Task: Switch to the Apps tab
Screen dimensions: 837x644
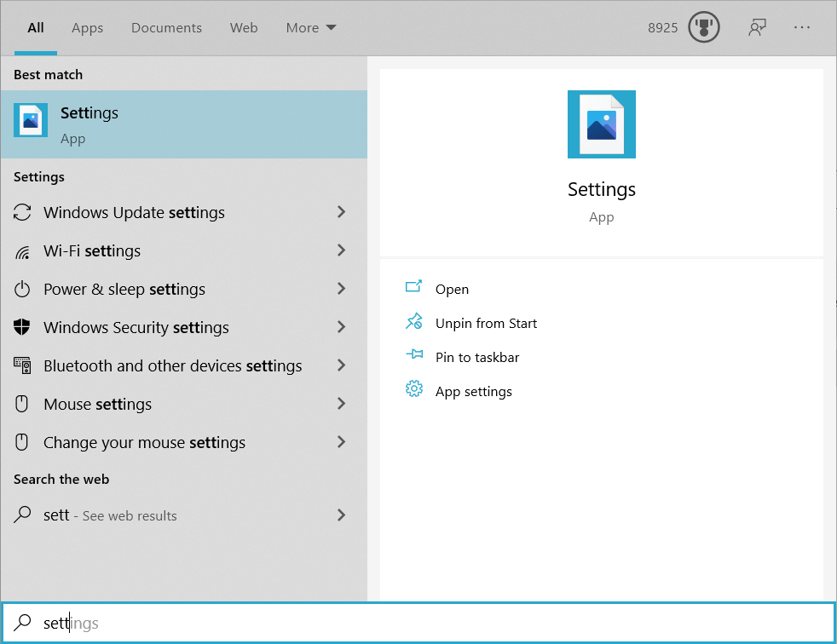Action: pos(88,28)
